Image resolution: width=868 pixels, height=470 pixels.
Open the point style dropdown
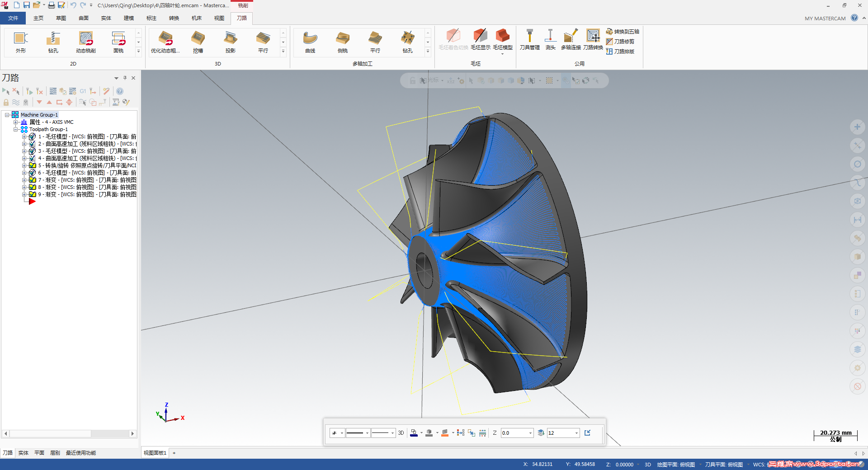coord(342,433)
